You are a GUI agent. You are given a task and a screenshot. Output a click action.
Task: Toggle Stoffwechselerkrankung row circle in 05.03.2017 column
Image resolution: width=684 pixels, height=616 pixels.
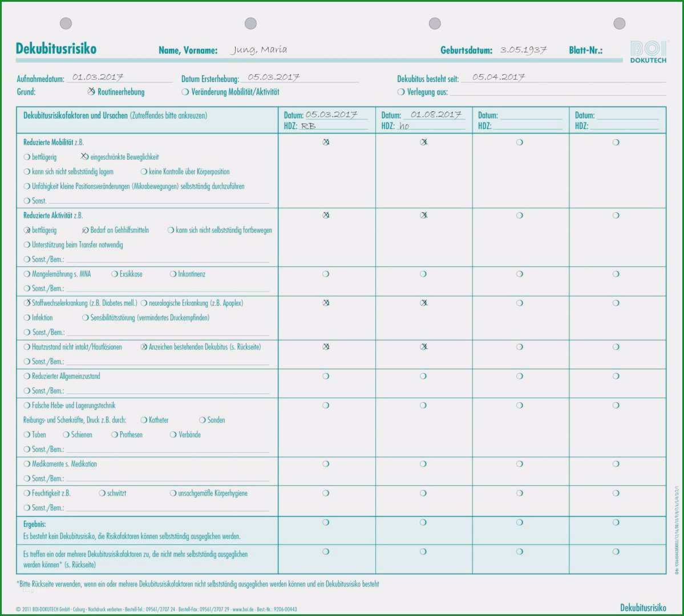click(x=326, y=303)
